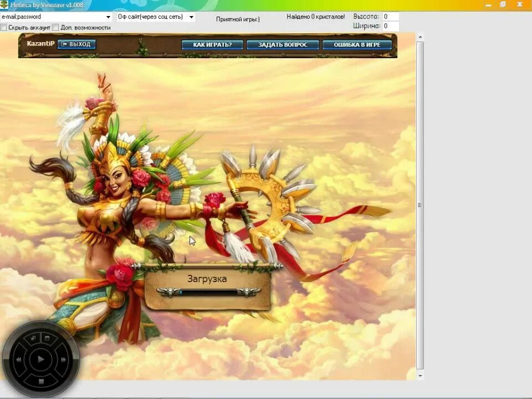Click the 'Высота' value field
This screenshot has width=532, height=399.
coord(390,16)
